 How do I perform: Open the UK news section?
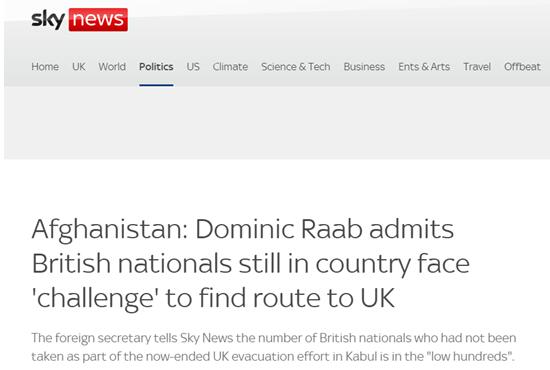[79, 67]
